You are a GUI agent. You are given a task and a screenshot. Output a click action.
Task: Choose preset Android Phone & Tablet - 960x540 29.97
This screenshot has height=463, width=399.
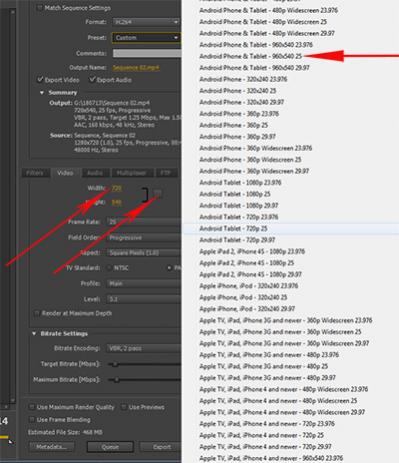click(254, 68)
